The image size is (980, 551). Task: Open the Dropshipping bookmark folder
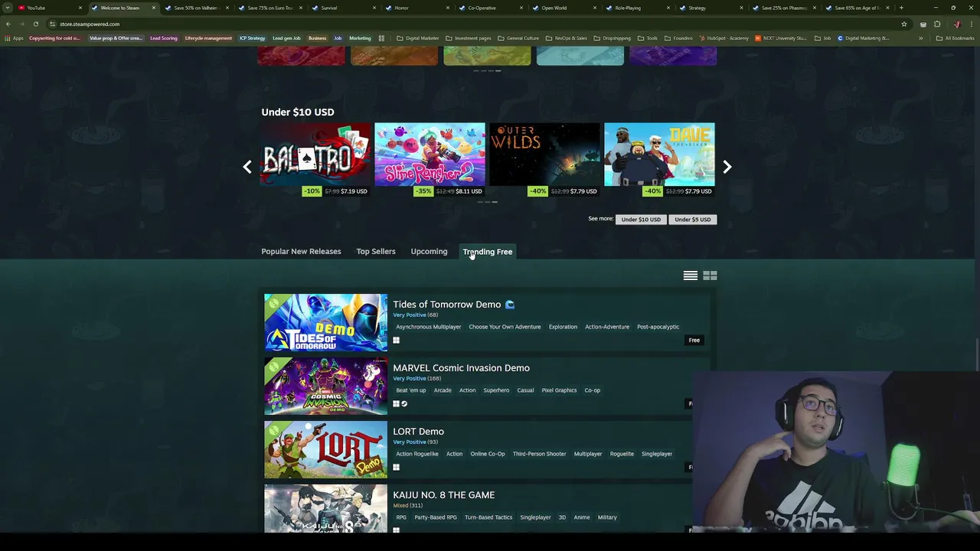pos(612,38)
